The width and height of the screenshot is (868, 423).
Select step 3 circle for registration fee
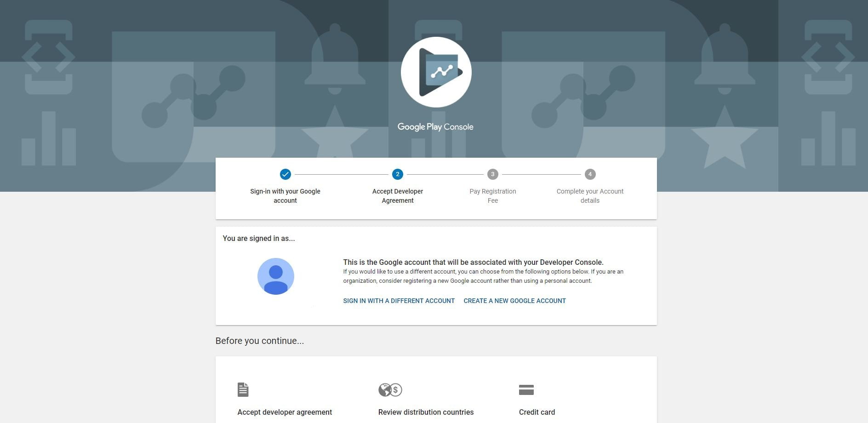coord(493,174)
